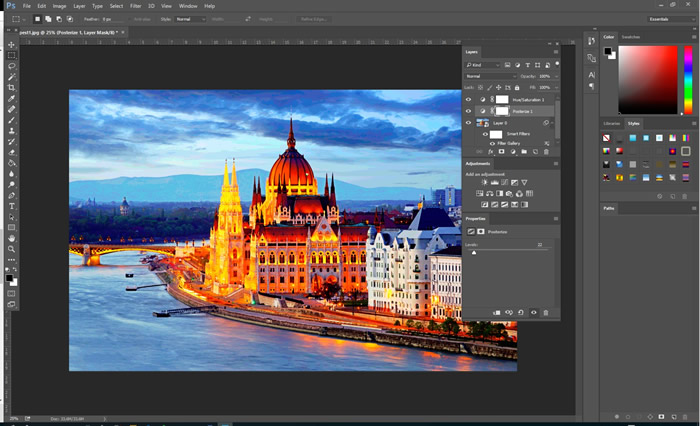Image resolution: width=700 pixels, height=426 pixels.
Task: Select the Lasso tool
Action: pos(12,66)
